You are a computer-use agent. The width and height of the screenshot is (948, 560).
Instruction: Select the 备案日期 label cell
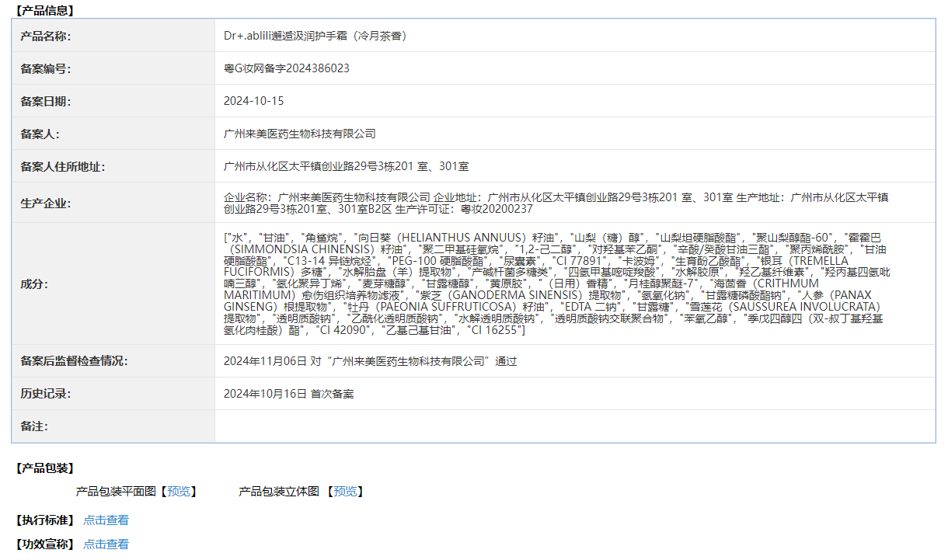(113, 101)
